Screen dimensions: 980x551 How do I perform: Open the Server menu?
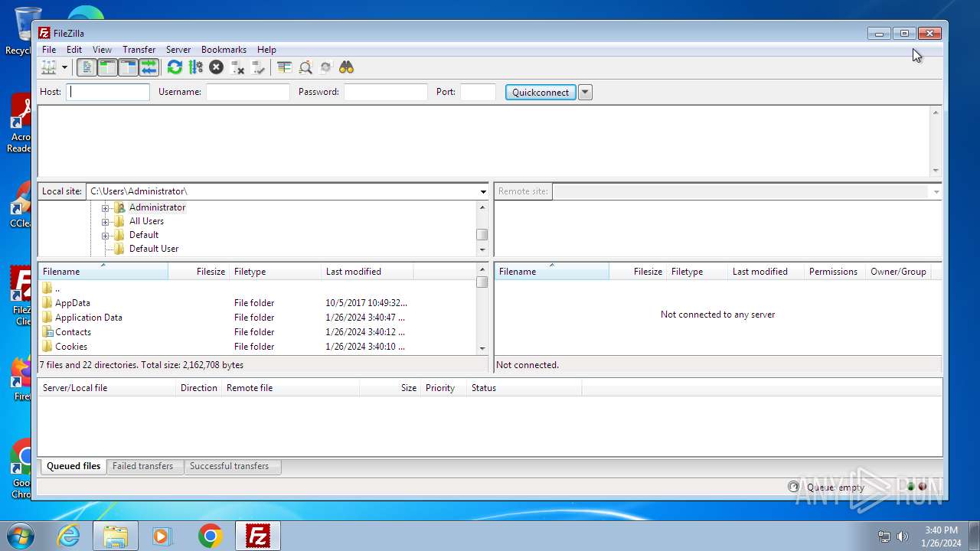[178, 50]
